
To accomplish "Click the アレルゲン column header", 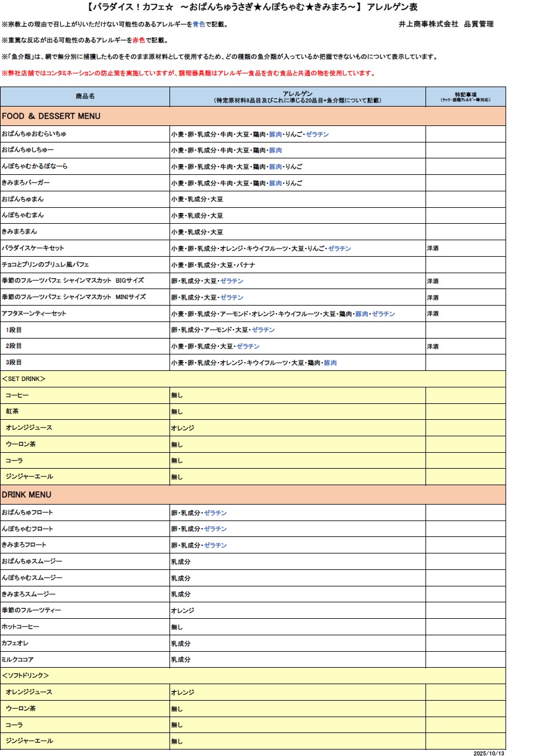I will point(297,97).
